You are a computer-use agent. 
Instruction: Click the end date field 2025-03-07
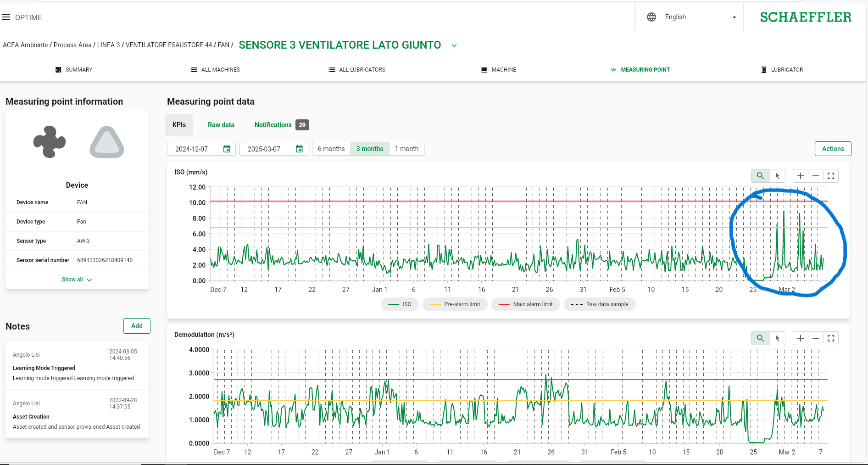tap(274, 149)
